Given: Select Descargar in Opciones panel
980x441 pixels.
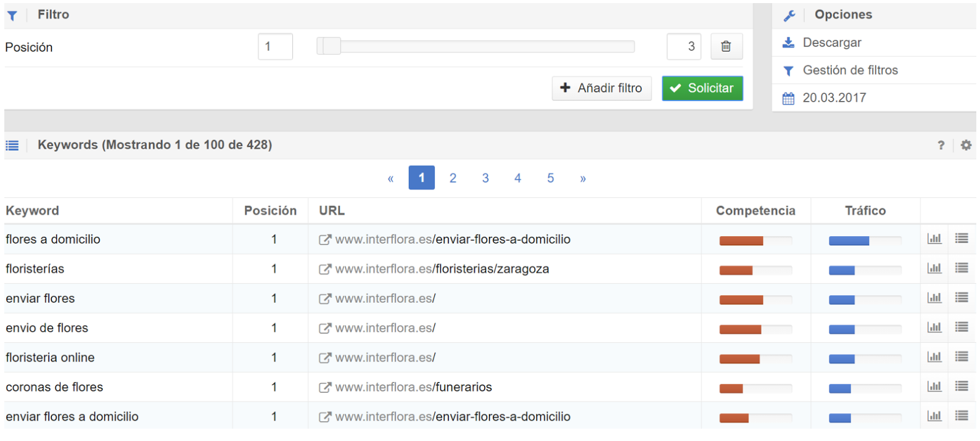Looking at the screenshot, I should 831,43.
